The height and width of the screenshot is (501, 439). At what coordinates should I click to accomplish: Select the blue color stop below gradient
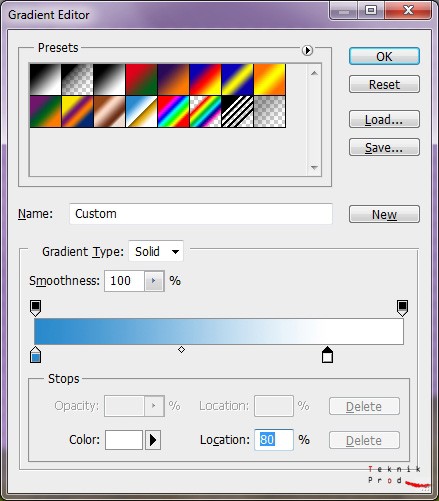pyautogui.click(x=36, y=355)
